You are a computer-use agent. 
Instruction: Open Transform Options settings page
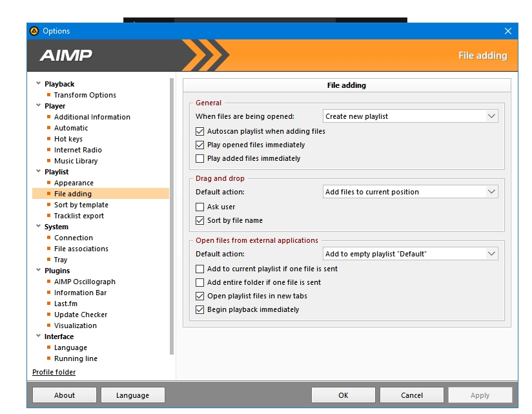(x=85, y=95)
